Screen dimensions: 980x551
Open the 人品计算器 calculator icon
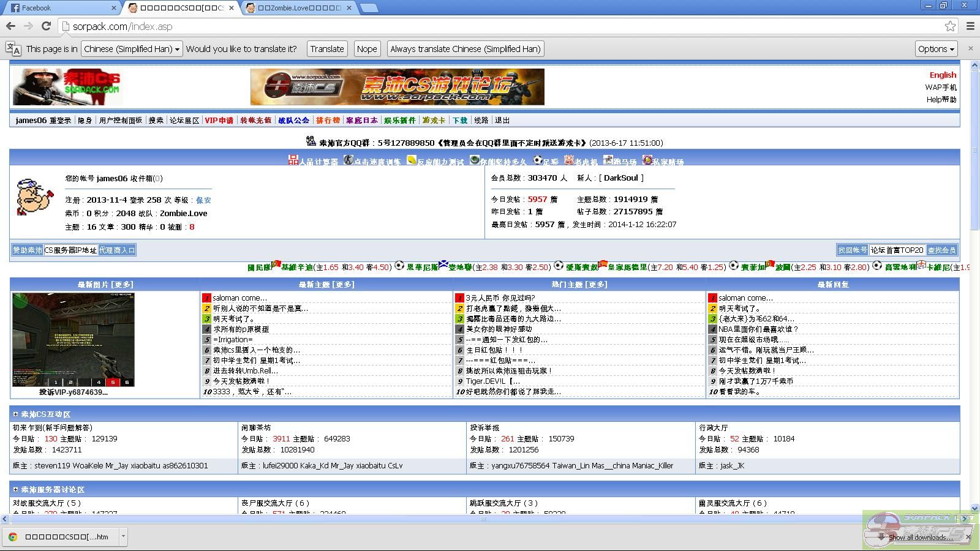[x=293, y=160]
